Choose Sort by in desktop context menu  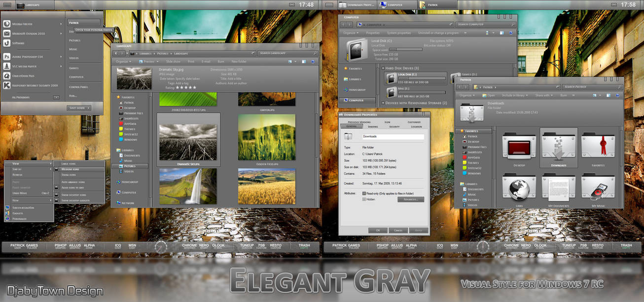(29, 169)
